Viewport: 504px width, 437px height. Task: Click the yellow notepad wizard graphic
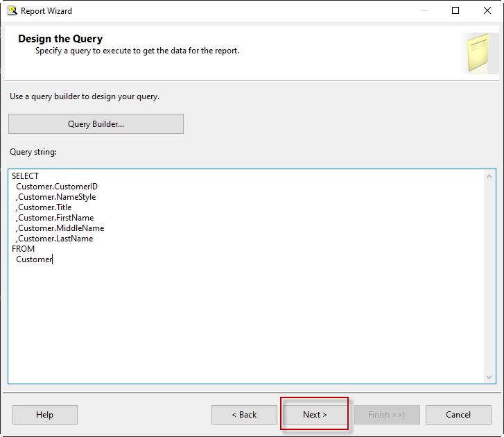click(x=479, y=53)
